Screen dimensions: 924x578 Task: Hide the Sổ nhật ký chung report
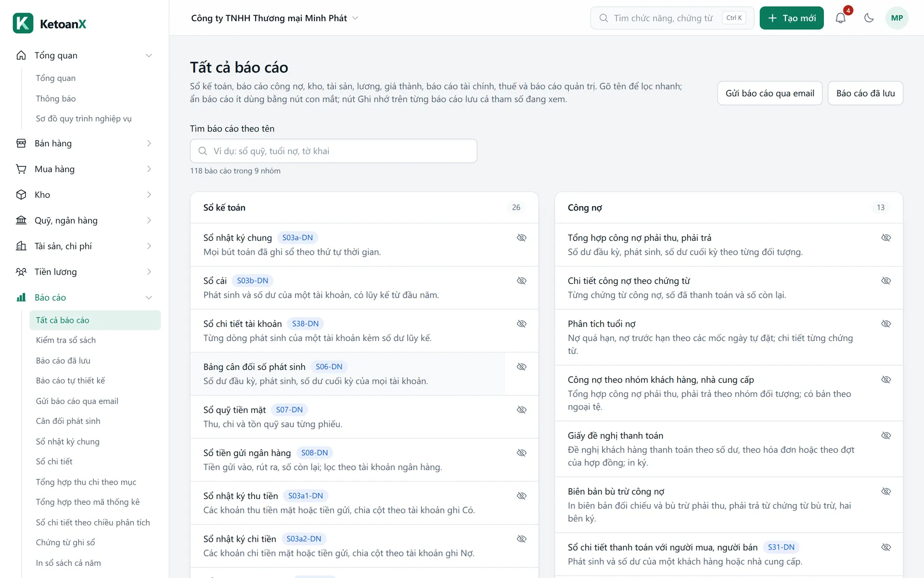coord(521,237)
